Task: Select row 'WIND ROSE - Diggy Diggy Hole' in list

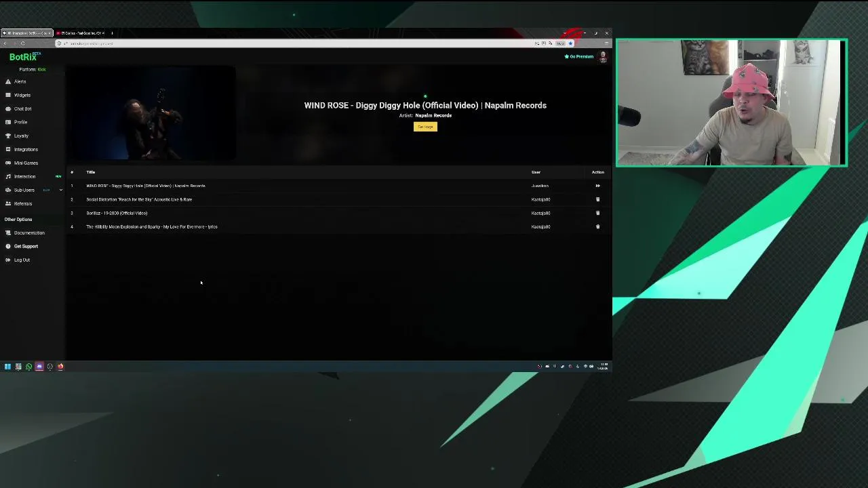Action: pos(338,186)
